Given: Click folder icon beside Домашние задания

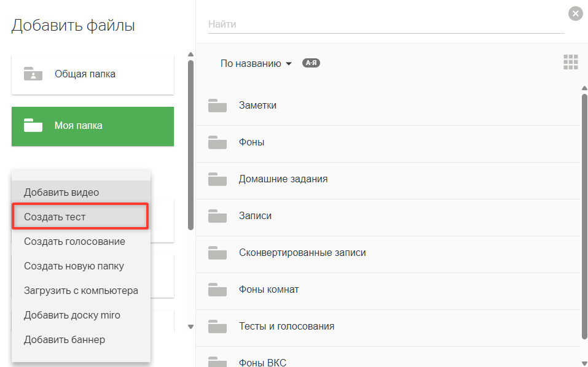Looking at the screenshot, I should (x=218, y=179).
